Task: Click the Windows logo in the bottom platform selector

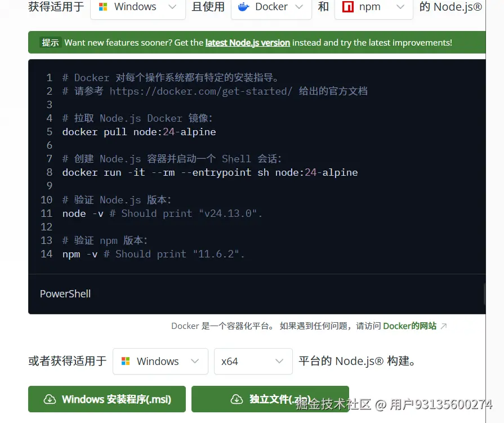Action: point(127,361)
